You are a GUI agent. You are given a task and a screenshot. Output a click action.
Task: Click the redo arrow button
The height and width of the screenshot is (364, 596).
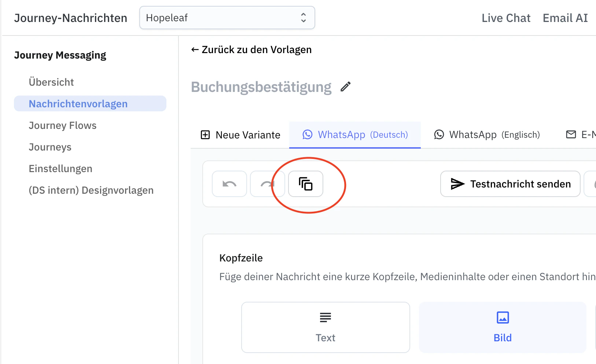(268, 184)
